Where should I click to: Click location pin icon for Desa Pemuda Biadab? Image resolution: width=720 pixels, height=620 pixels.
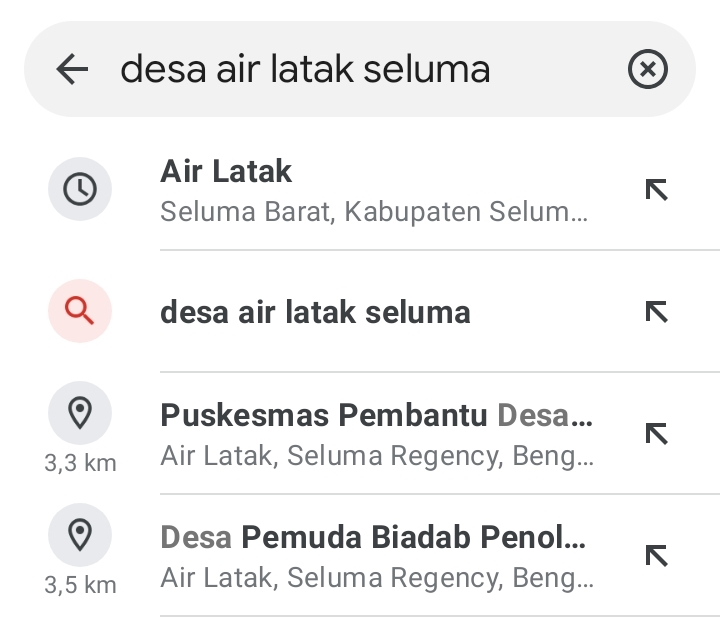pos(80,535)
